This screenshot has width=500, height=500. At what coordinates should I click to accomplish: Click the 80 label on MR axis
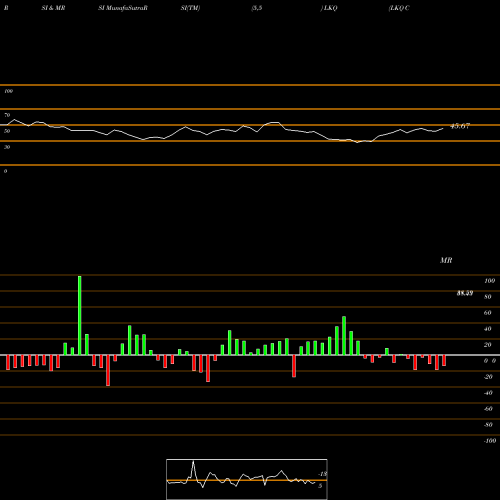tap(488, 297)
